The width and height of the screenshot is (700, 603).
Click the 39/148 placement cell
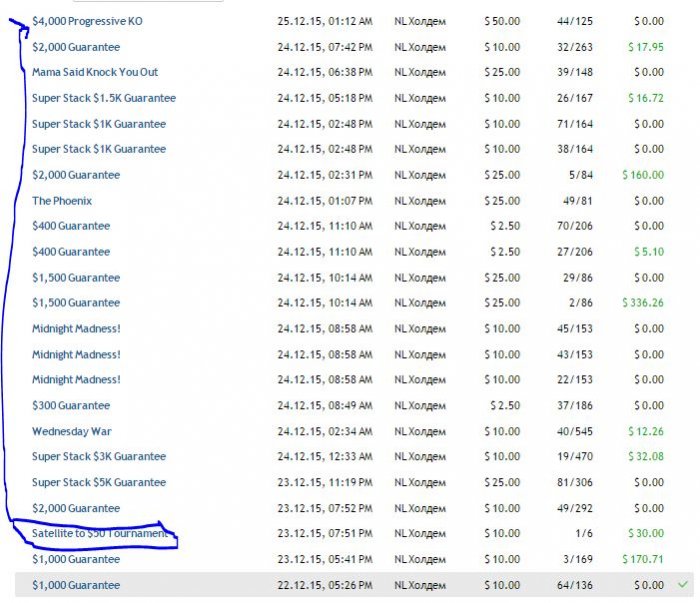click(x=575, y=72)
